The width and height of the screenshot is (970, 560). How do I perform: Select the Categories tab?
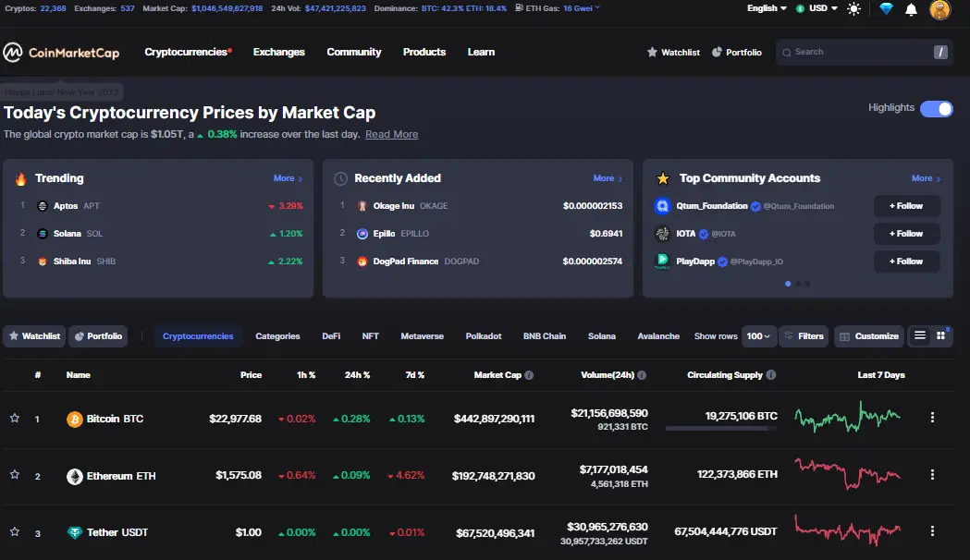click(277, 336)
